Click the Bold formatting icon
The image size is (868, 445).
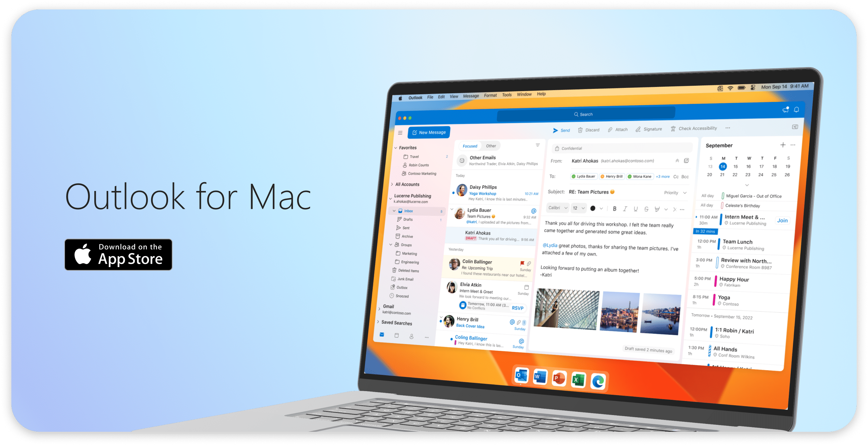click(613, 210)
